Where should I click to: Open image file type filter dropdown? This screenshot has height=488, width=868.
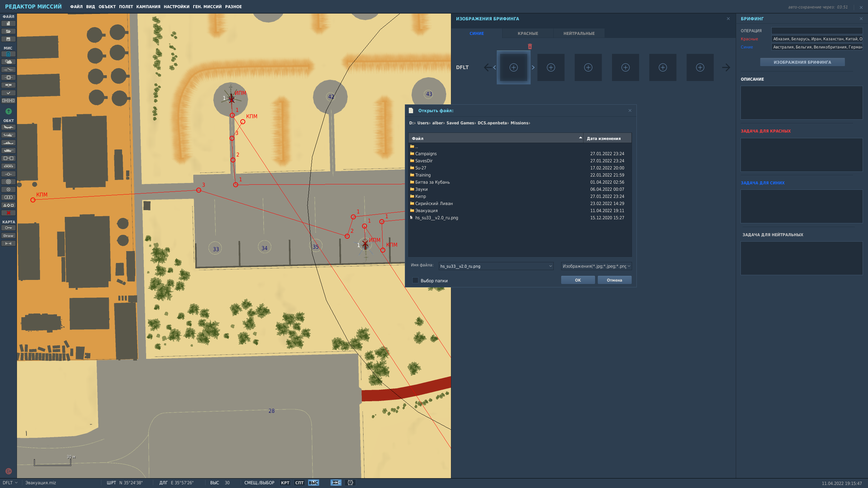click(596, 266)
